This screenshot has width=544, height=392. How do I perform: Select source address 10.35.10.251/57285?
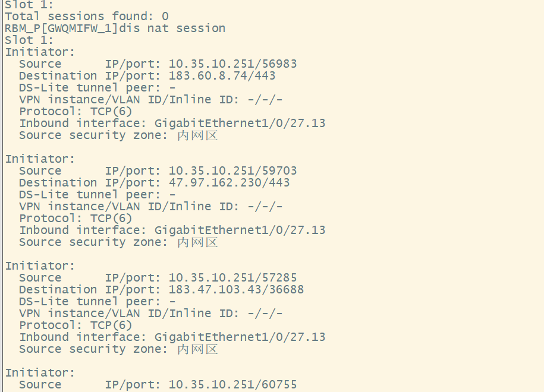click(x=232, y=277)
